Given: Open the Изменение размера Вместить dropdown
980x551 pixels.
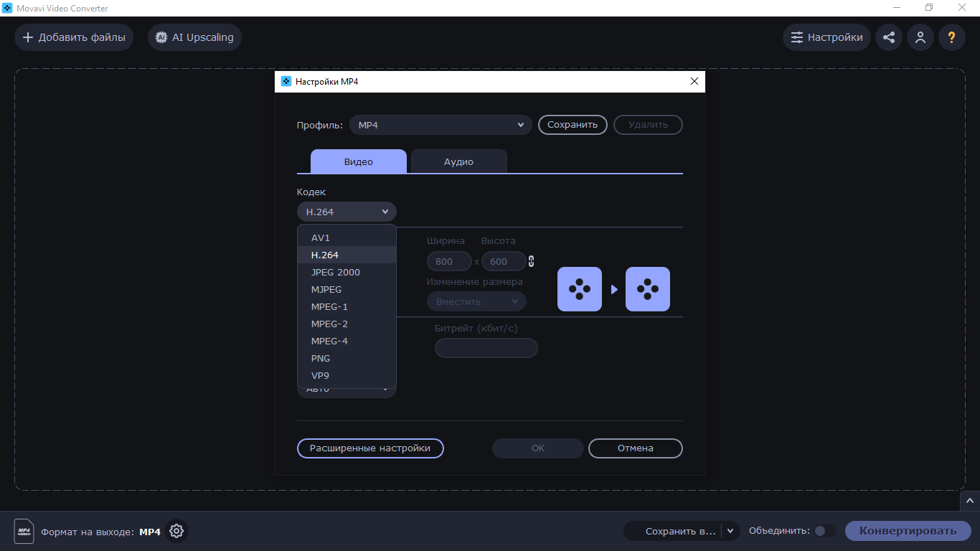Looking at the screenshot, I should [x=476, y=301].
